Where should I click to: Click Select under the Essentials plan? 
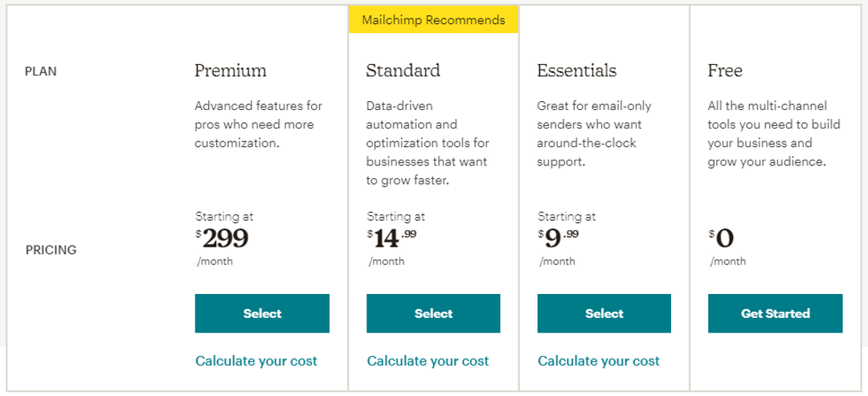[604, 313]
